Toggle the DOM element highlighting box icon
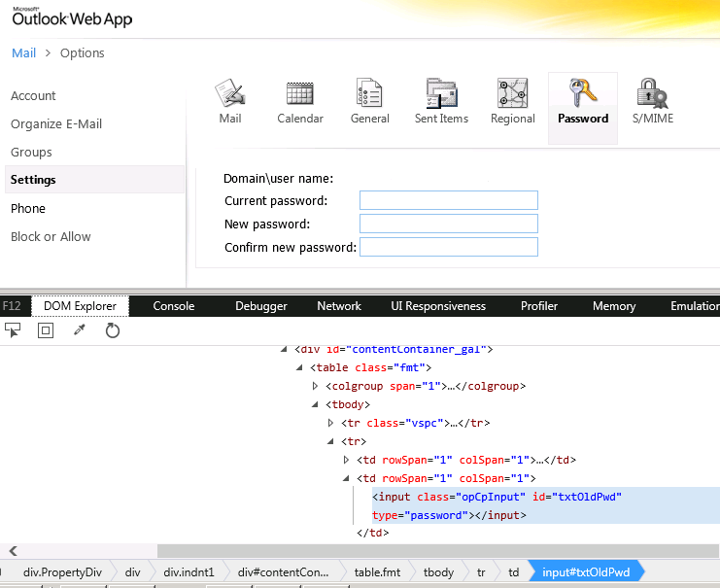Screen dimensions: 720x588 point(46,330)
